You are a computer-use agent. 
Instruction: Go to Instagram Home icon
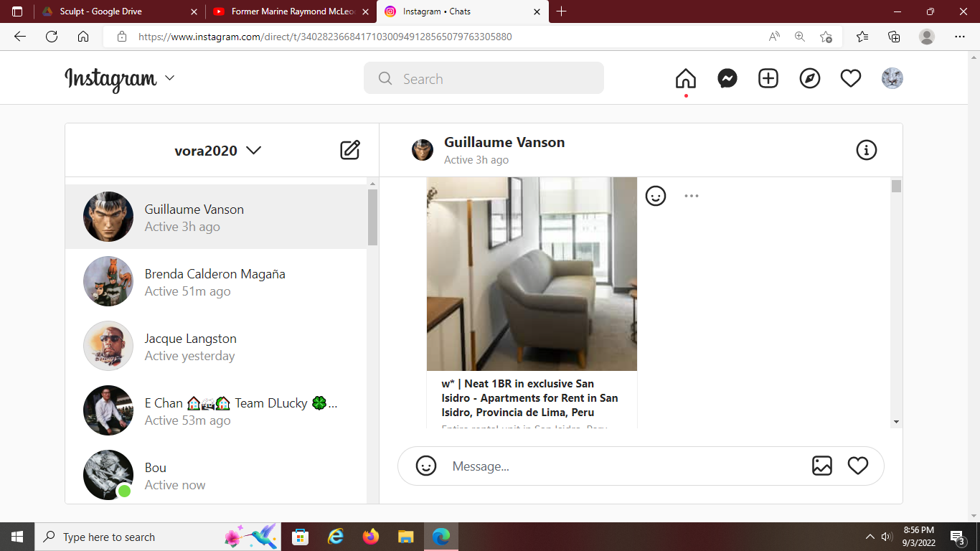(x=686, y=78)
